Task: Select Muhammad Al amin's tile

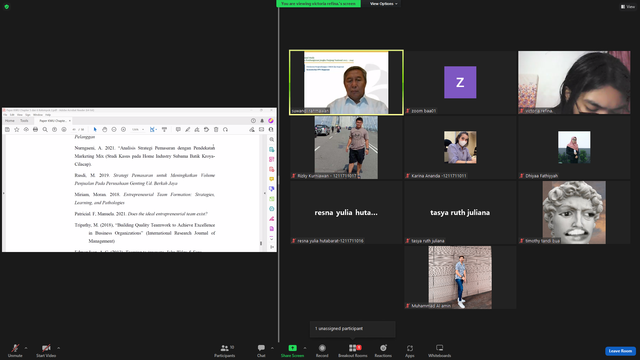Action: click(460, 277)
